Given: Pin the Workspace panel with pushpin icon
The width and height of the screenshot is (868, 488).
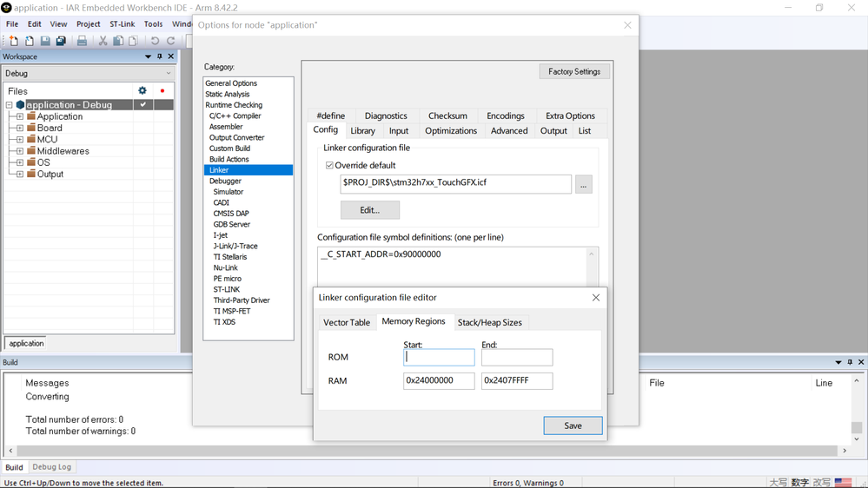Looking at the screenshot, I should 159,56.
